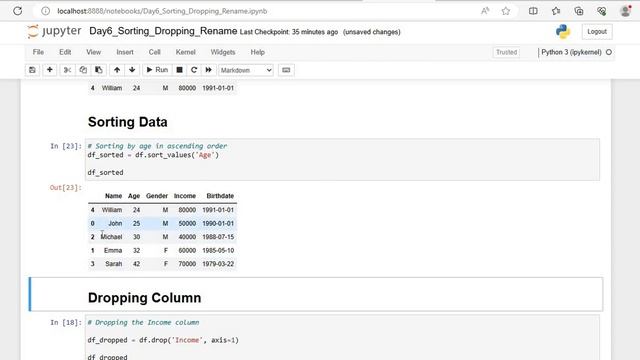Screen dimensions: 640x360
Task: Click the Trusted notebook button
Action: click(506, 52)
